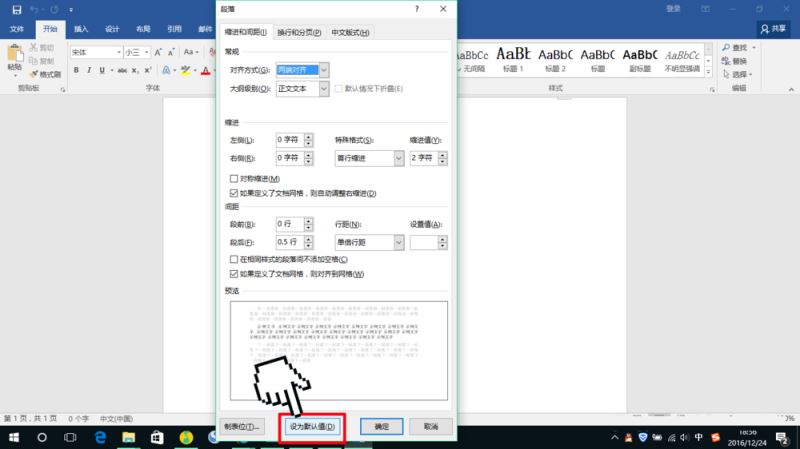Viewport: 800px width, 449px height.
Task: Click the Save icon in quick access toolbar
Action: pos(17,10)
